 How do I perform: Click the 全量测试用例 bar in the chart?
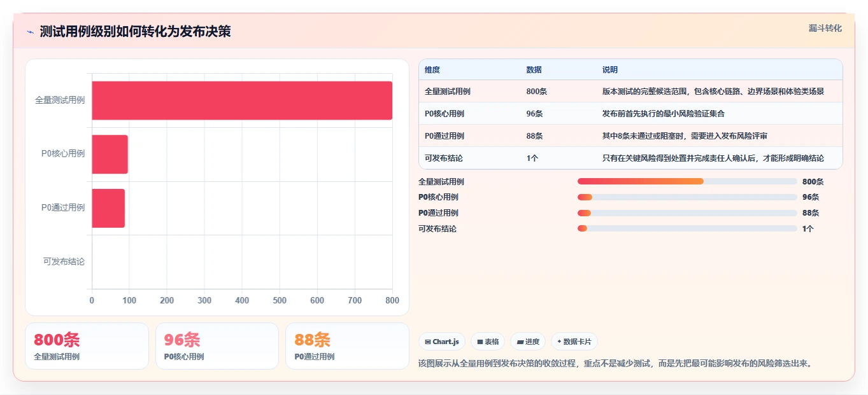point(242,100)
